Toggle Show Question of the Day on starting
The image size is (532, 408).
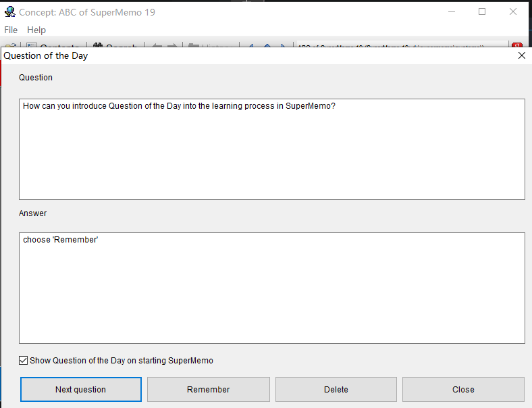point(24,361)
